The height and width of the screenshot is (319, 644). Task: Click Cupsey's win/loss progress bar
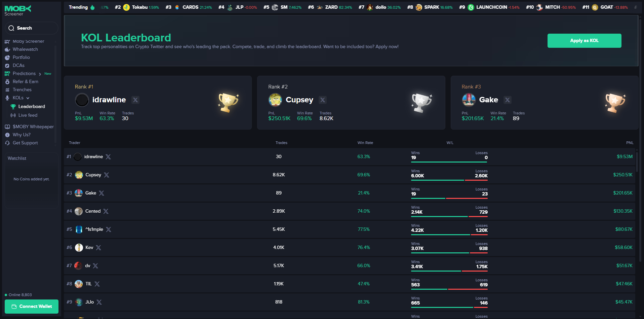(449, 180)
